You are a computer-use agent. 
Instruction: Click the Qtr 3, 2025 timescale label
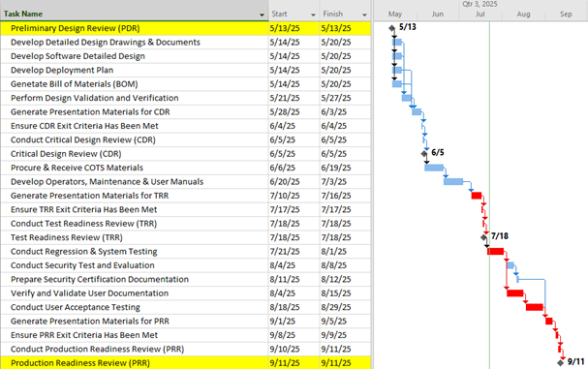click(x=480, y=4)
